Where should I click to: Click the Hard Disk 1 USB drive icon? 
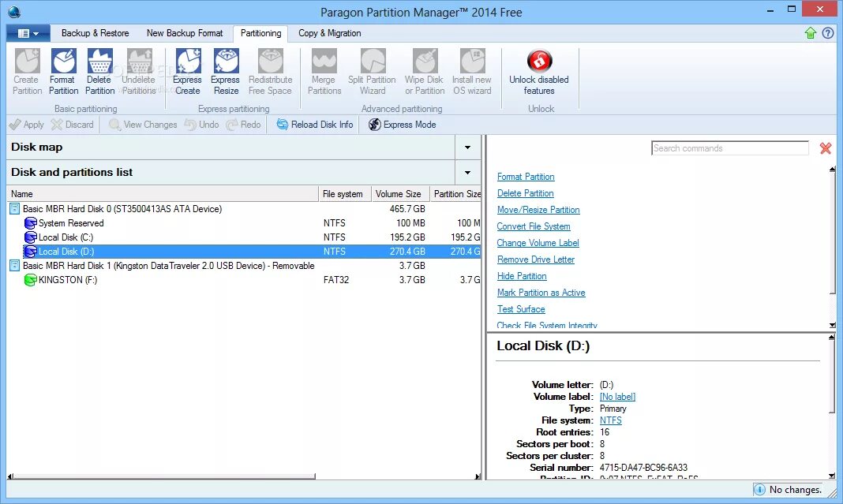point(15,266)
